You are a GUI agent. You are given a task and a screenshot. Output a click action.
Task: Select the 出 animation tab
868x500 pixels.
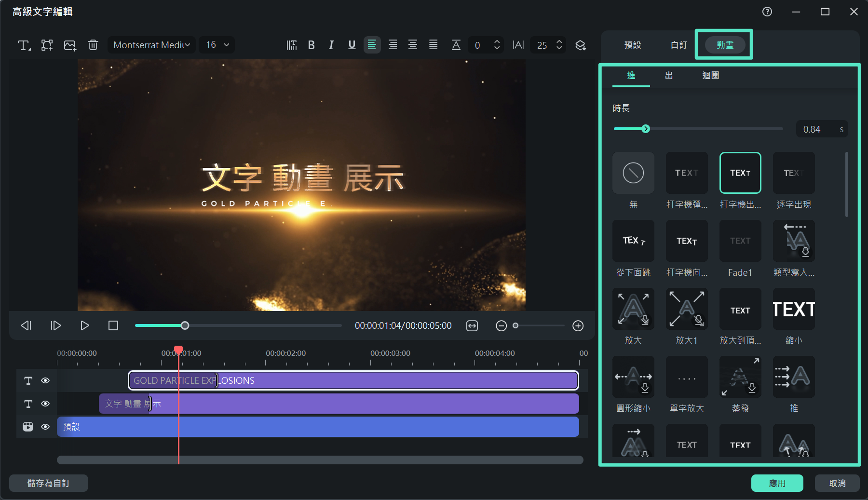pyautogui.click(x=669, y=75)
